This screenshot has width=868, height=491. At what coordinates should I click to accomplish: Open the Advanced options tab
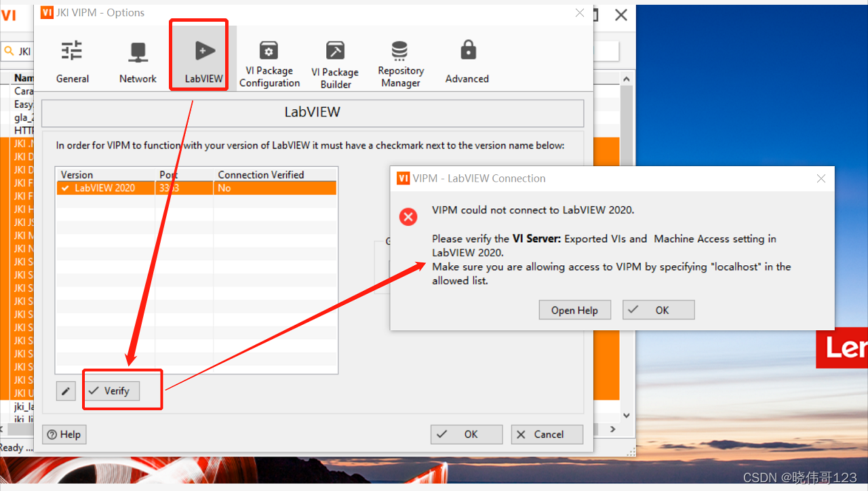pos(467,62)
